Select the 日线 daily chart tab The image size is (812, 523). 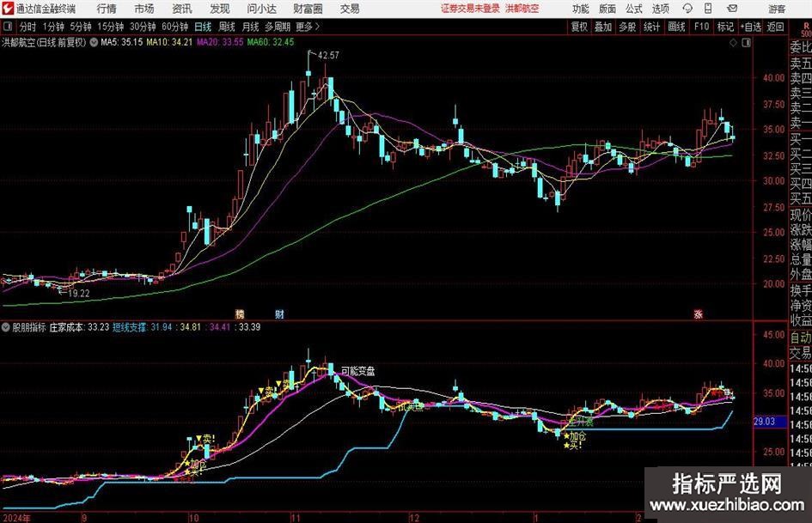(x=203, y=27)
